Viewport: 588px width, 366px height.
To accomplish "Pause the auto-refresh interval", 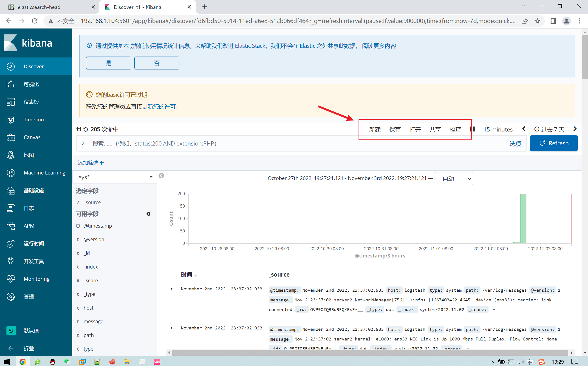I will (x=472, y=129).
